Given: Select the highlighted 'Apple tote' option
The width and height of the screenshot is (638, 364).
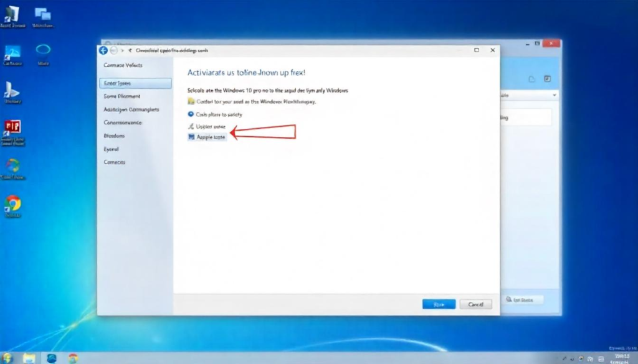Looking at the screenshot, I should click(x=207, y=137).
